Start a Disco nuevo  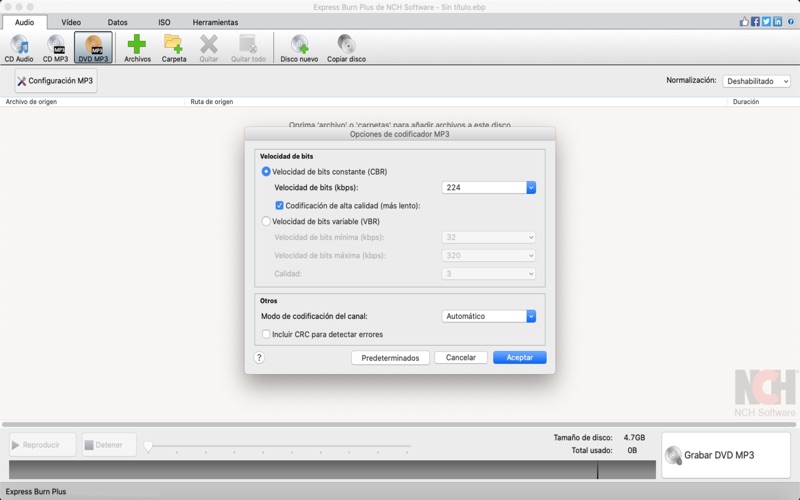click(x=299, y=48)
